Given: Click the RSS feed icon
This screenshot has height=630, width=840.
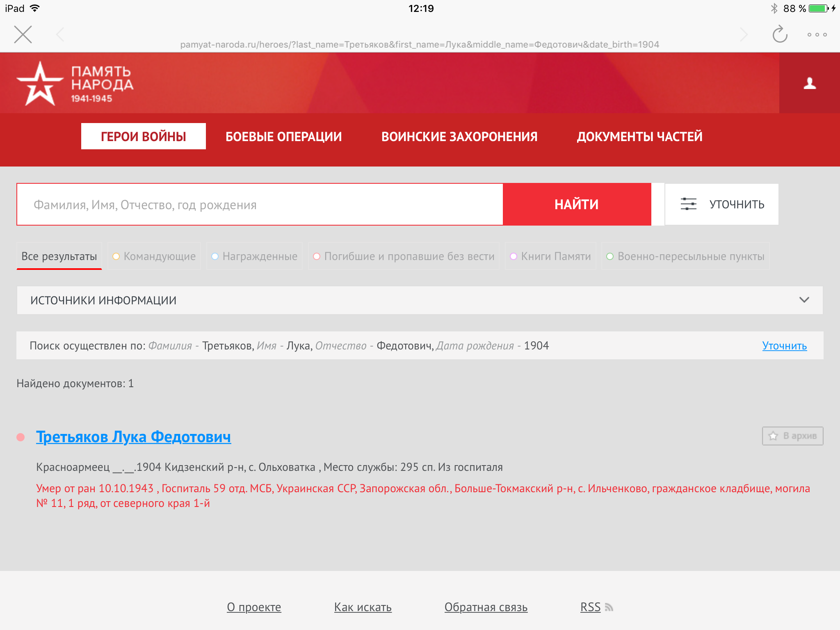Looking at the screenshot, I should coord(609,607).
